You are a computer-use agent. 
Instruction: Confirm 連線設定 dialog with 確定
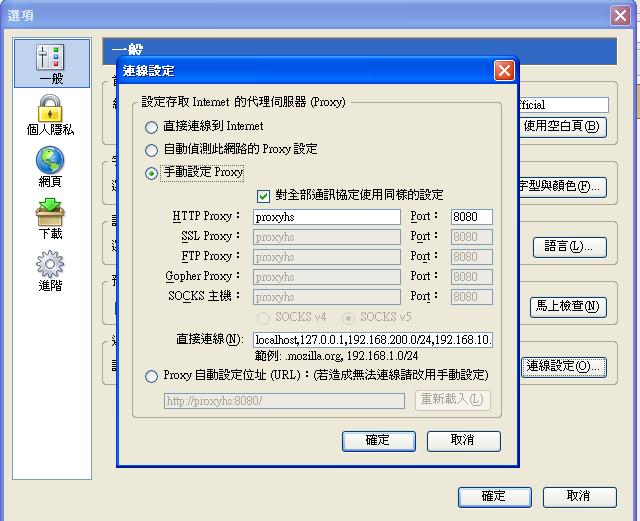coord(379,441)
